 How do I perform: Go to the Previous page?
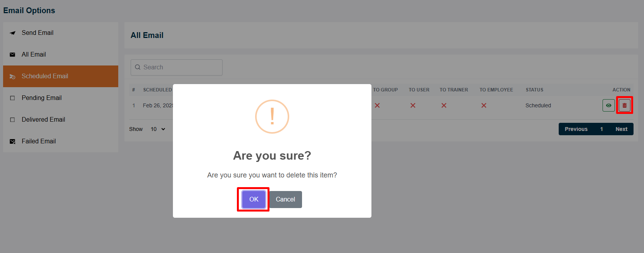click(576, 129)
